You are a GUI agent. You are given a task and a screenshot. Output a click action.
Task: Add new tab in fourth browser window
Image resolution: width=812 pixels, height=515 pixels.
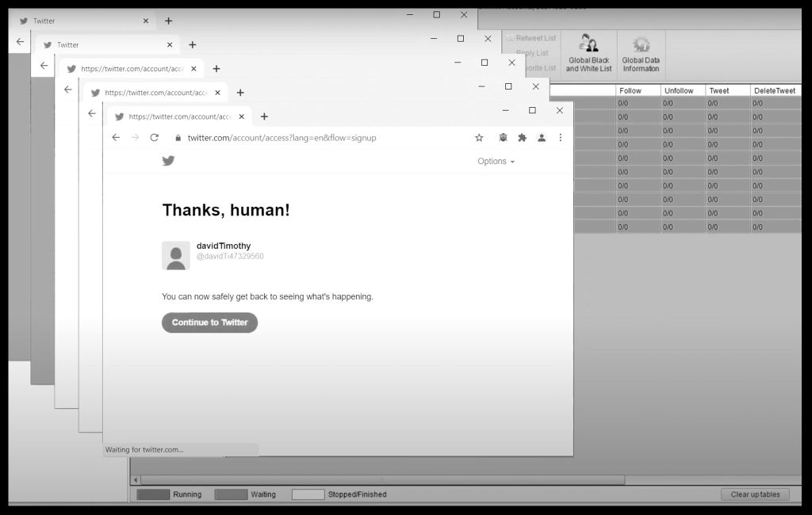pyautogui.click(x=240, y=93)
